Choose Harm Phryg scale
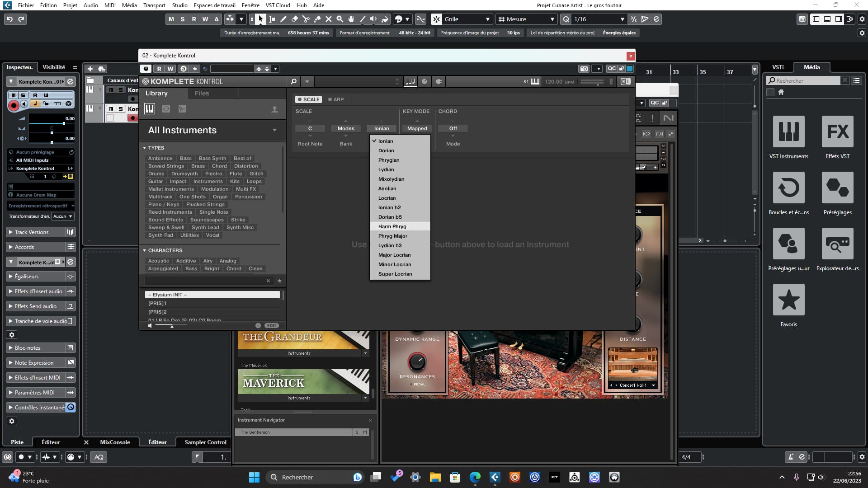Viewport: 868px width, 488px height. click(400, 226)
